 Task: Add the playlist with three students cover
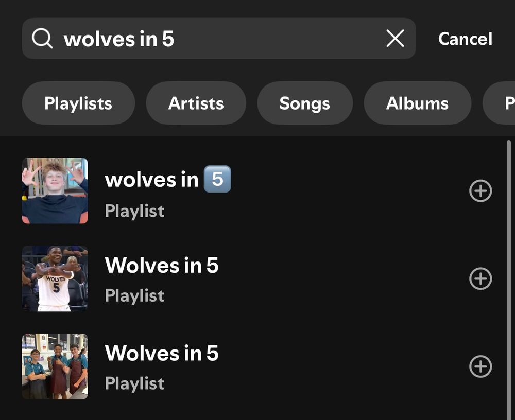click(x=480, y=366)
